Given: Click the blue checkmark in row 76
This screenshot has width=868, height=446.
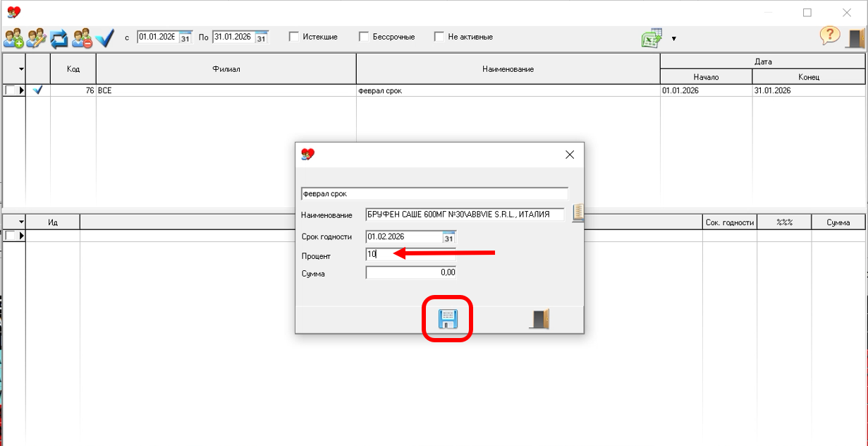Looking at the screenshot, I should [38, 90].
